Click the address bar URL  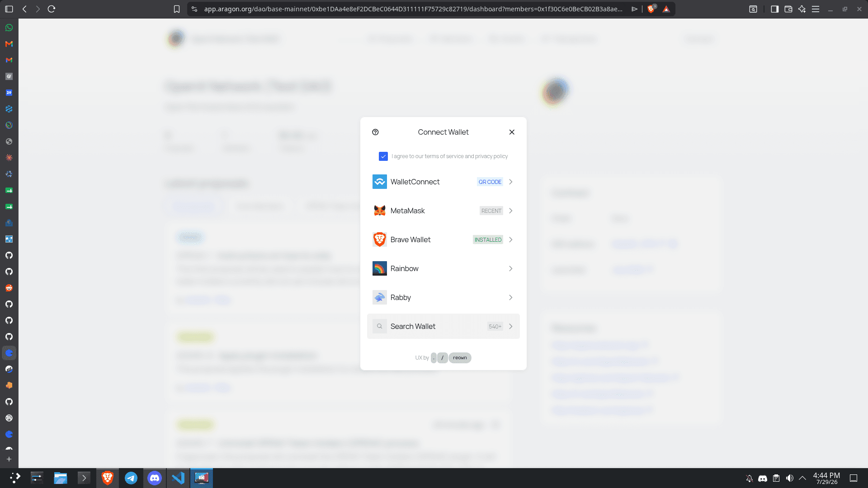[413, 9]
